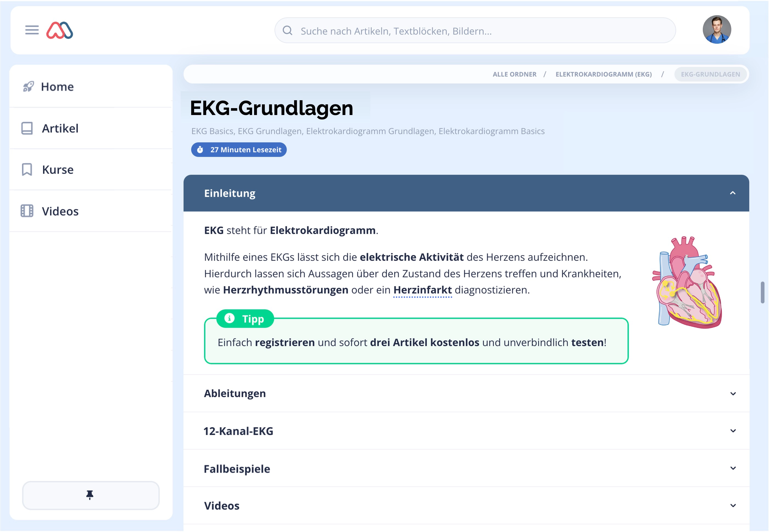Click the app logo in the top bar
Image resolution: width=769 pixels, height=532 pixels.
[x=61, y=30]
